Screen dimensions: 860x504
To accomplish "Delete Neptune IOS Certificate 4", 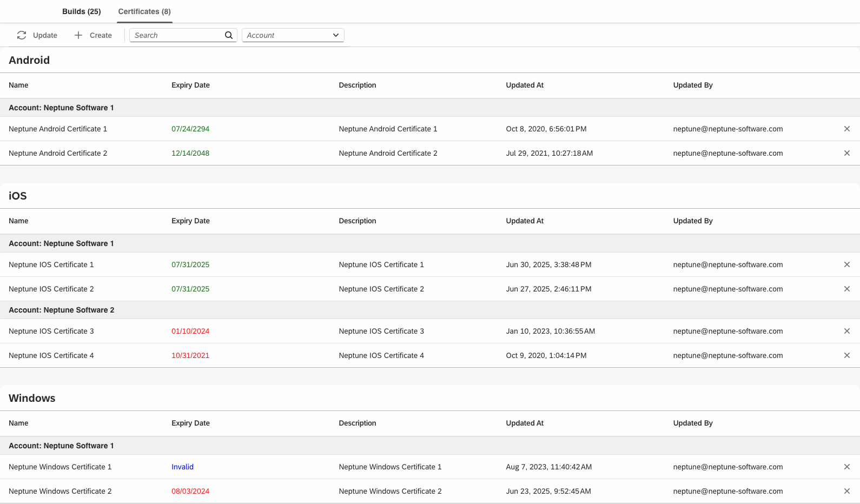I will [847, 355].
